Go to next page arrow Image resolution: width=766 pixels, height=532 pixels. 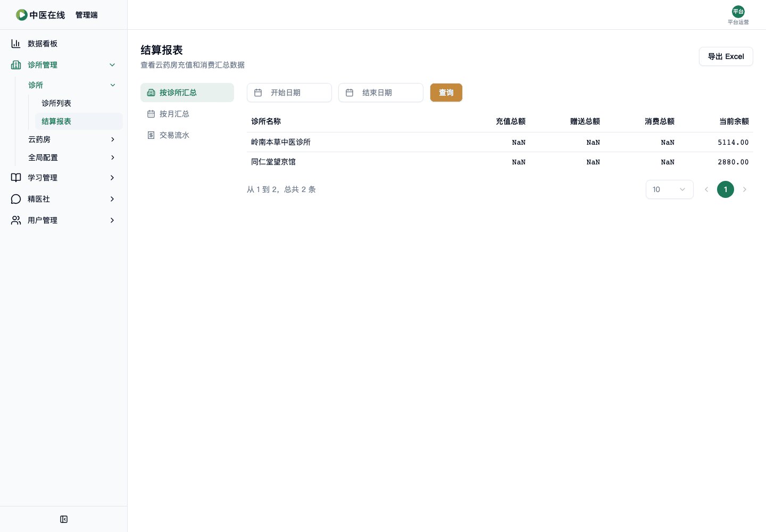pyautogui.click(x=745, y=189)
